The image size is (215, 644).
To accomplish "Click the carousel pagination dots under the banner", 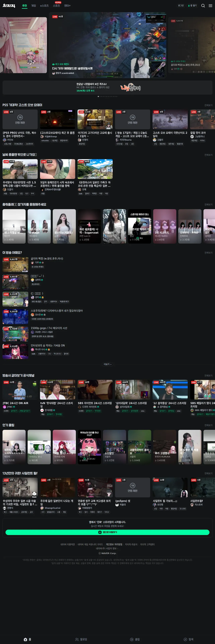I will (107, 96).
